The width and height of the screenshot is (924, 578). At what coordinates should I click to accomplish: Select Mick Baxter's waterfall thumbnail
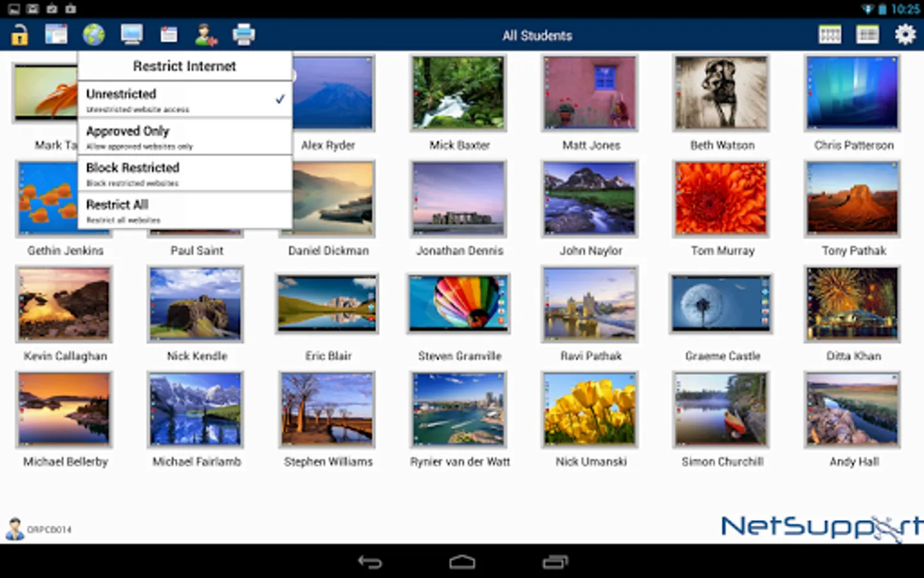459,93
